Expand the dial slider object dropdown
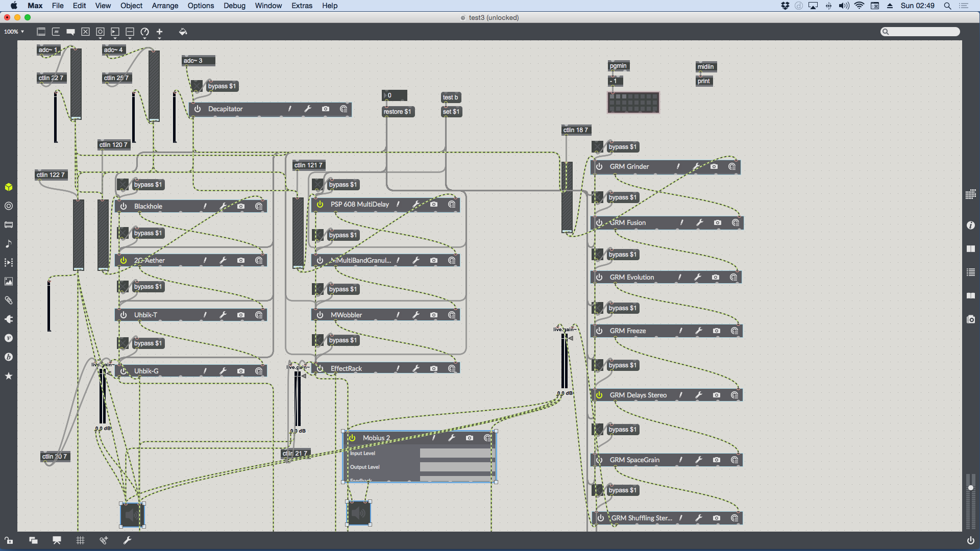The width and height of the screenshot is (980, 551). pyautogui.click(x=144, y=33)
